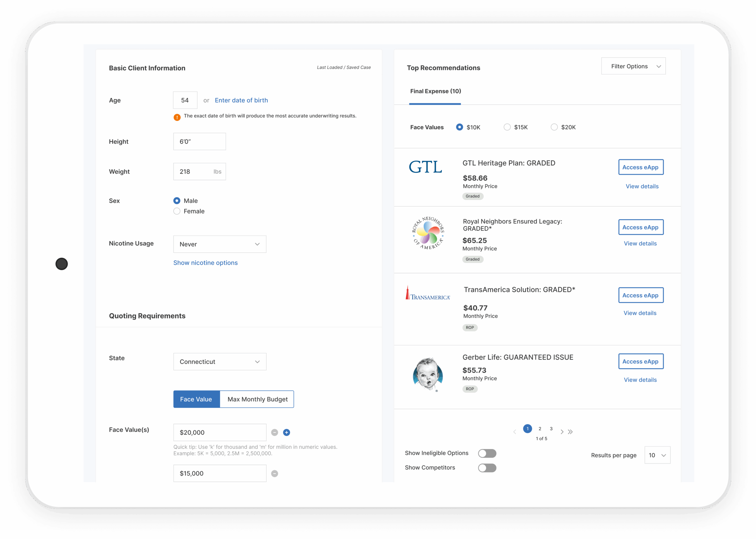Select the Final Expense (10) tab
This screenshot has width=756, height=539.
point(435,91)
